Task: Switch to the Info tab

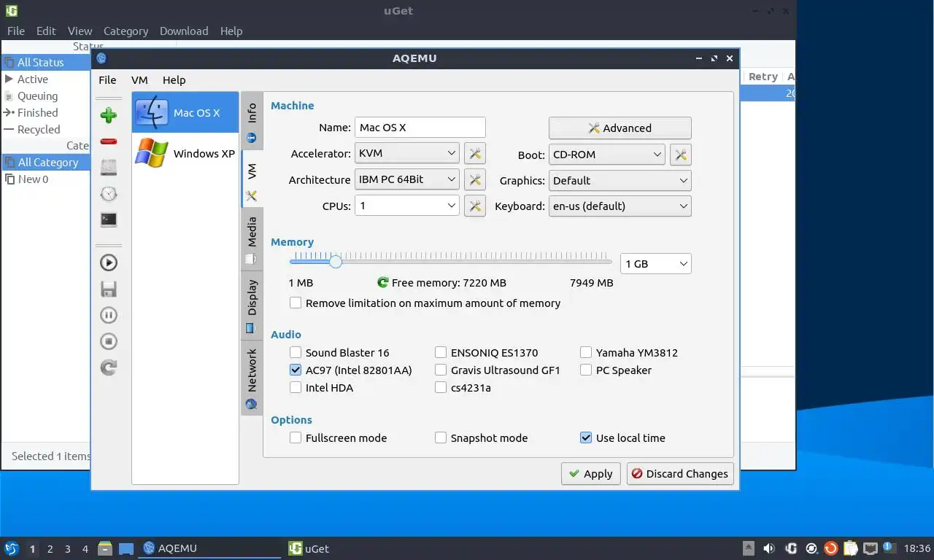Action: tap(252, 121)
